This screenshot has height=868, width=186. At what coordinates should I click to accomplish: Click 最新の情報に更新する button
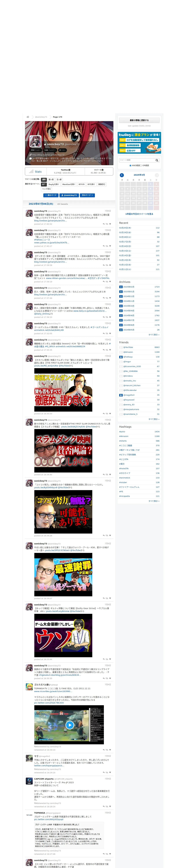tap(139, 120)
